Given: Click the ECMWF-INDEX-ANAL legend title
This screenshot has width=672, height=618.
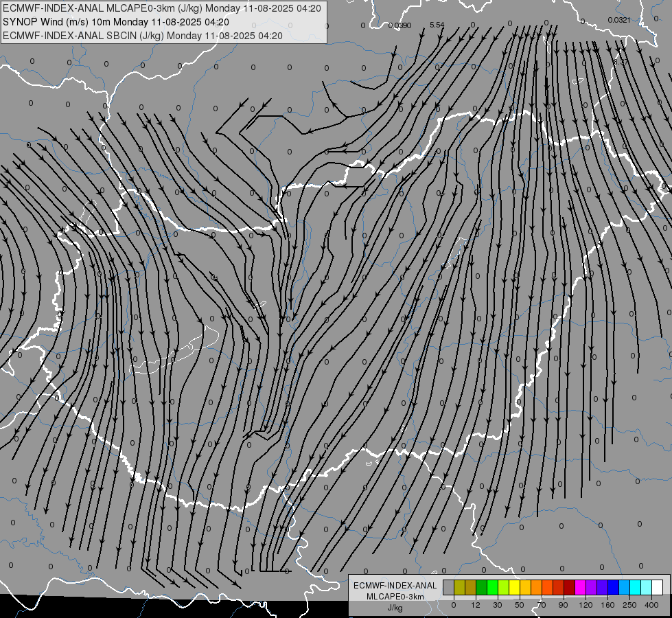Looking at the screenshot, I should (x=395, y=586).
